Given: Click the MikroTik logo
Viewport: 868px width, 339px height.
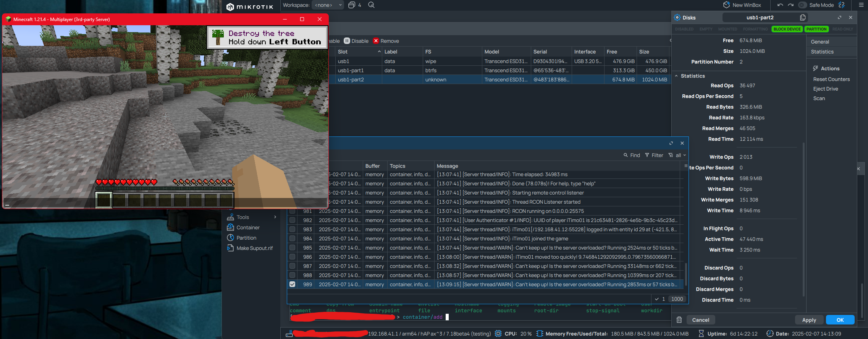Looking at the screenshot, I should [x=250, y=6].
